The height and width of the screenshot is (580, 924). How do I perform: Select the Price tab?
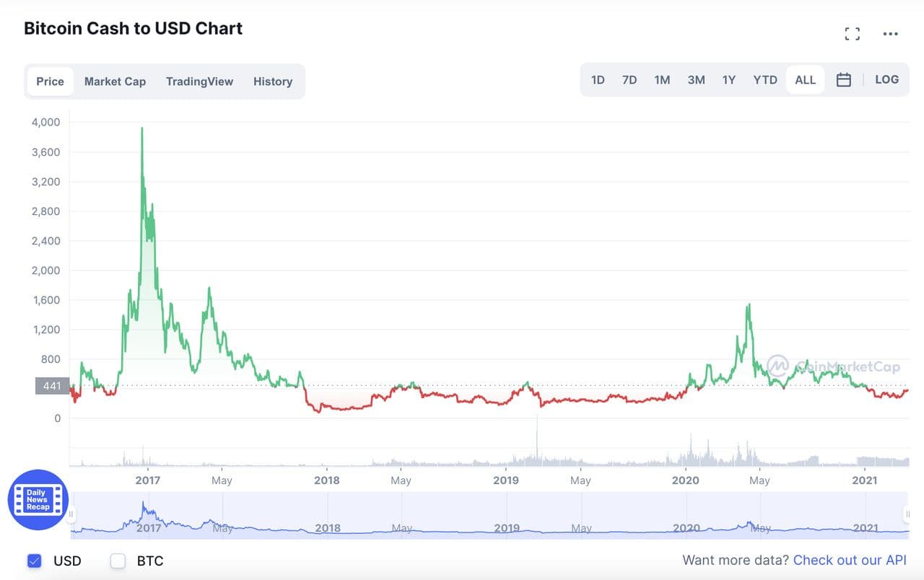tap(50, 82)
